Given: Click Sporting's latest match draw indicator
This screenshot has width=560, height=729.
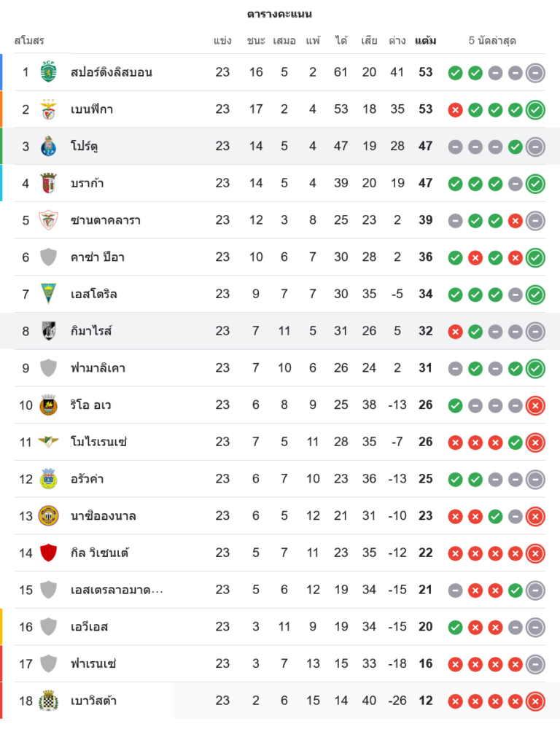Looking at the screenshot, I should (535, 73).
